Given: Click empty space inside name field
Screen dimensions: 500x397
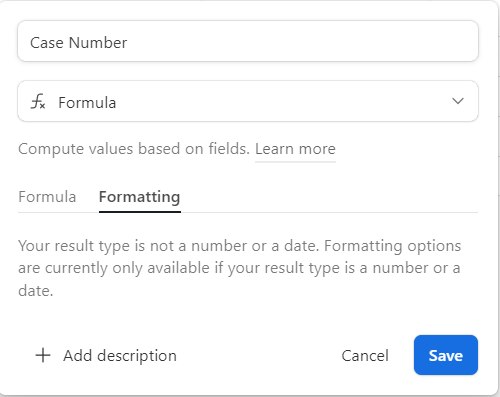Looking at the screenshot, I should click(x=300, y=41).
